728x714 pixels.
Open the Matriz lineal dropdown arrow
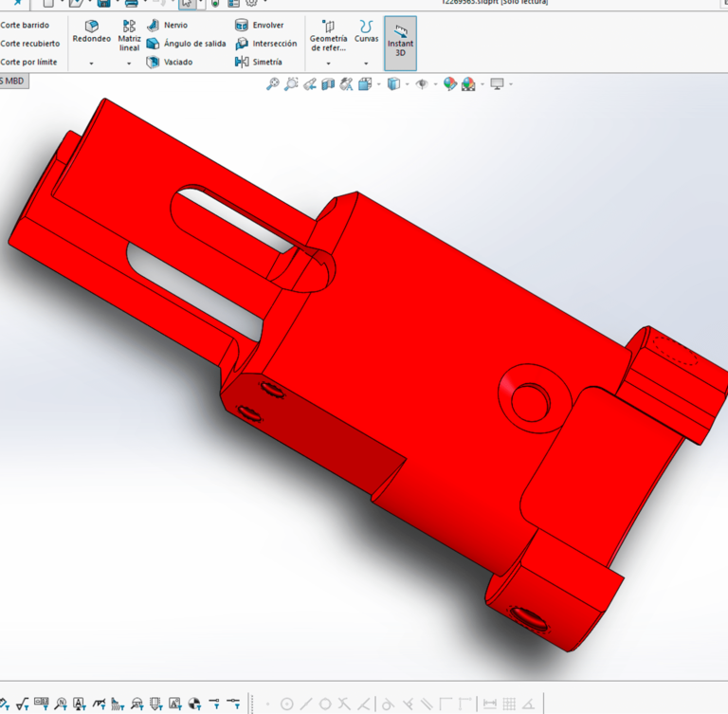click(129, 64)
